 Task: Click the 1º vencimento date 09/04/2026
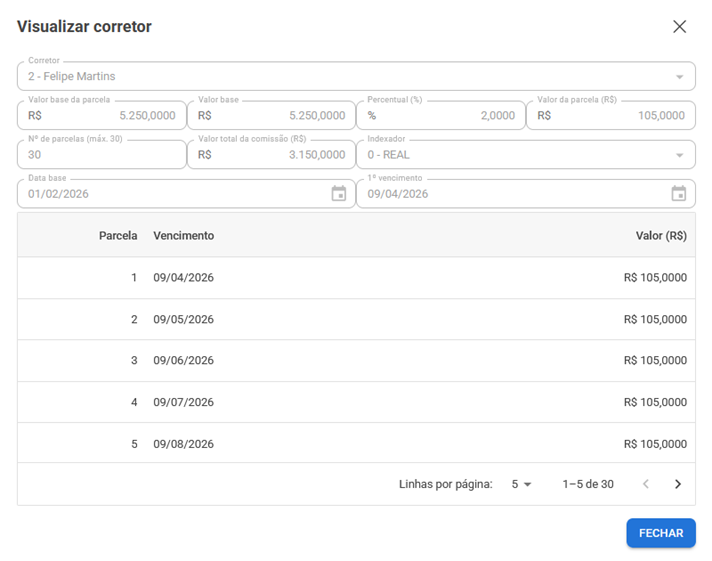pyautogui.click(x=398, y=194)
